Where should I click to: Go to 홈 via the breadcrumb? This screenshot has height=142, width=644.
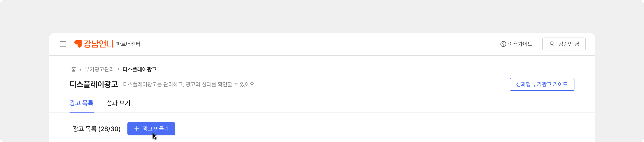coord(74,70)
